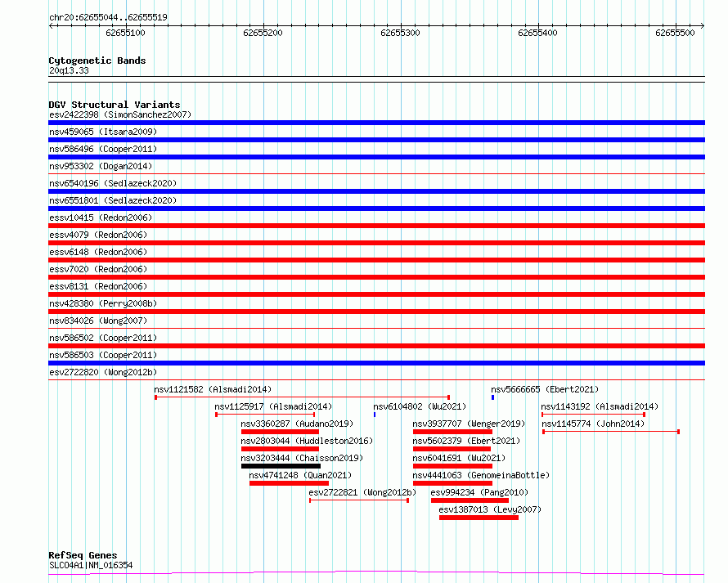Select essv6148 (Redon2006) variant label
Viewport: 728px width, 583px height.
click(98, 252)
